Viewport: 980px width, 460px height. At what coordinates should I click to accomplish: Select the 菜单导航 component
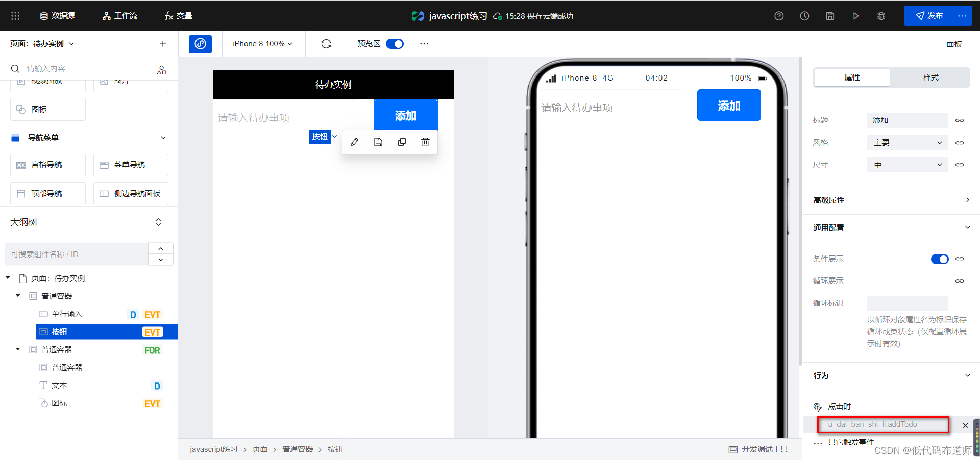(131, 165)
